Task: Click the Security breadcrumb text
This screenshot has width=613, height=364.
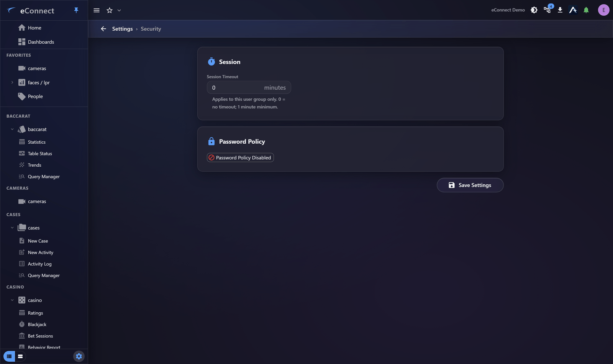Action: point(151,29)
